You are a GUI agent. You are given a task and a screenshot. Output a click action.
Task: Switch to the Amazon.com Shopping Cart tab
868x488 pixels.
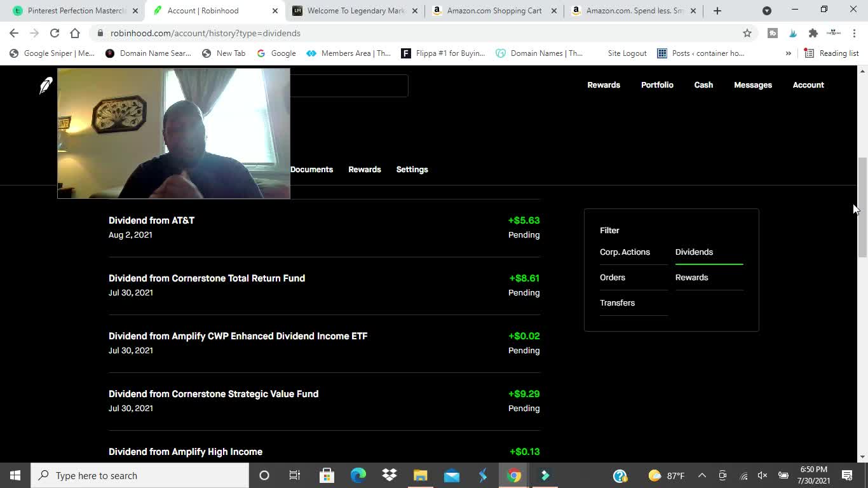(494, 11)
